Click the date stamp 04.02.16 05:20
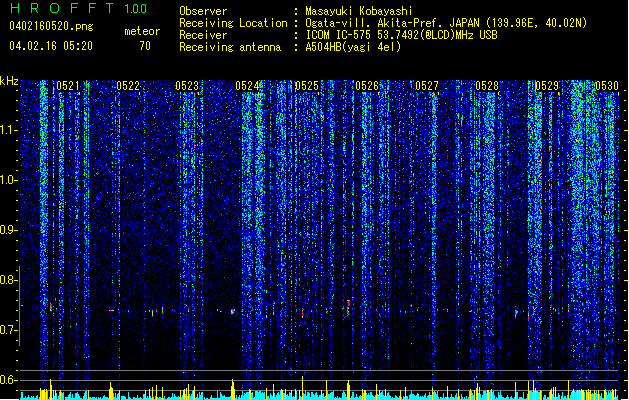Viewport: 629px width, 400px height. [51, 46]
